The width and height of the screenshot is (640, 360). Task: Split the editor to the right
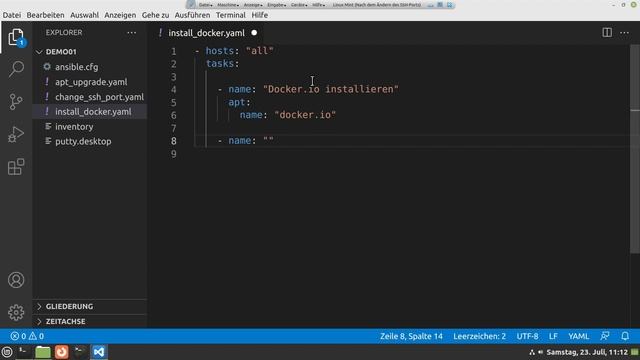(607, 33)
